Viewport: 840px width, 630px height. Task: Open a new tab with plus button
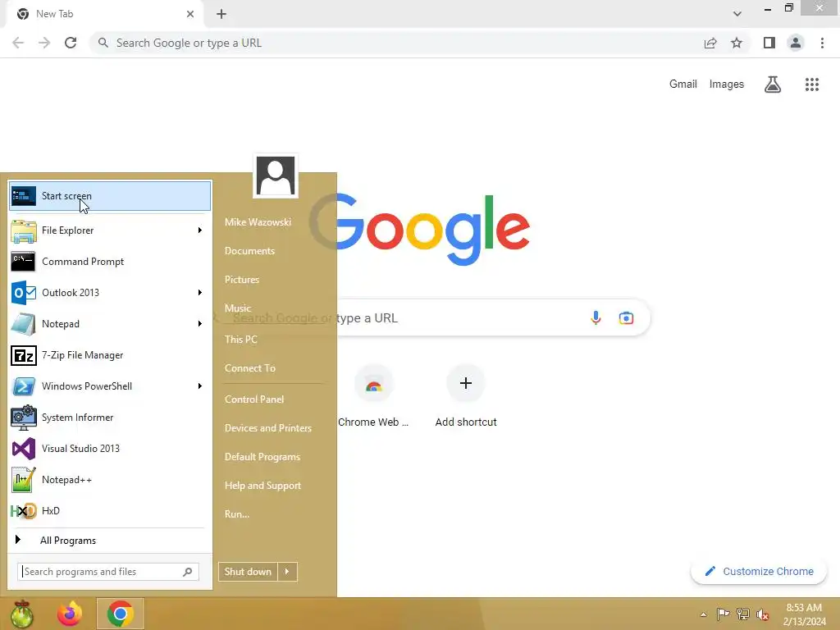click(x=221, y=14)
